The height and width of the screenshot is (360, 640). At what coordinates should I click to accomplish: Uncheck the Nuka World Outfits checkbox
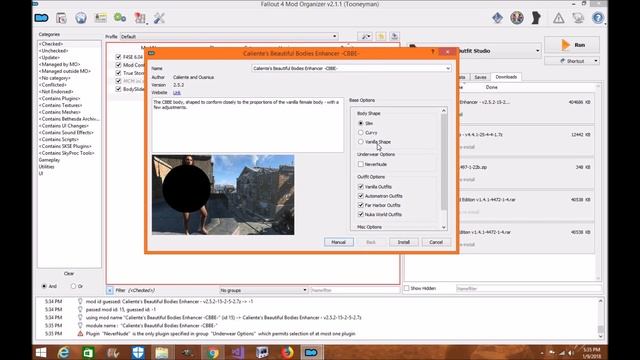pos(360,214)
